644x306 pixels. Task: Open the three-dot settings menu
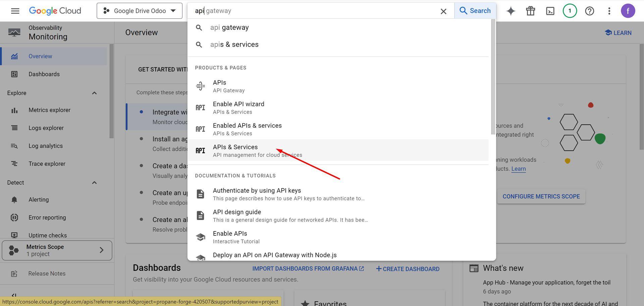609,11
